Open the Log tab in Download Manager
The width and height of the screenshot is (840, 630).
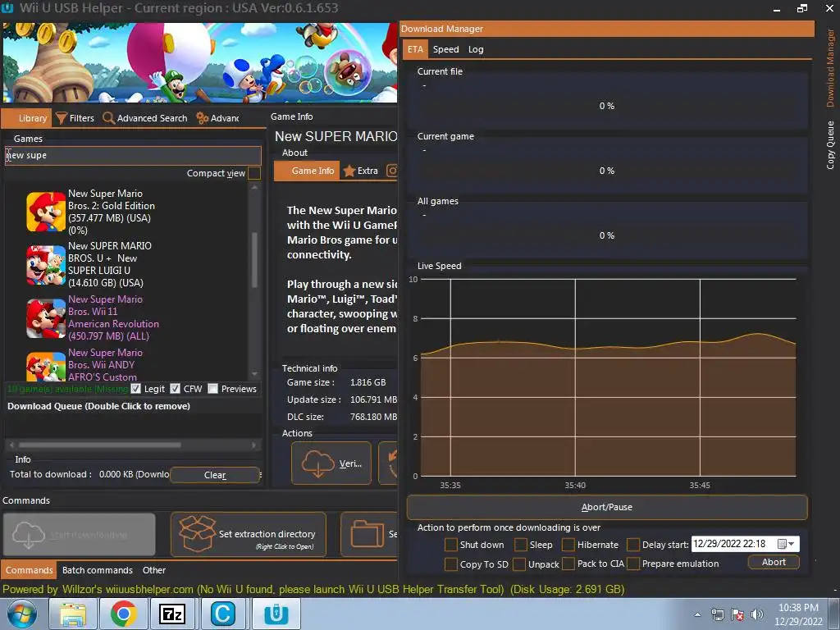(x=476, y=49)
